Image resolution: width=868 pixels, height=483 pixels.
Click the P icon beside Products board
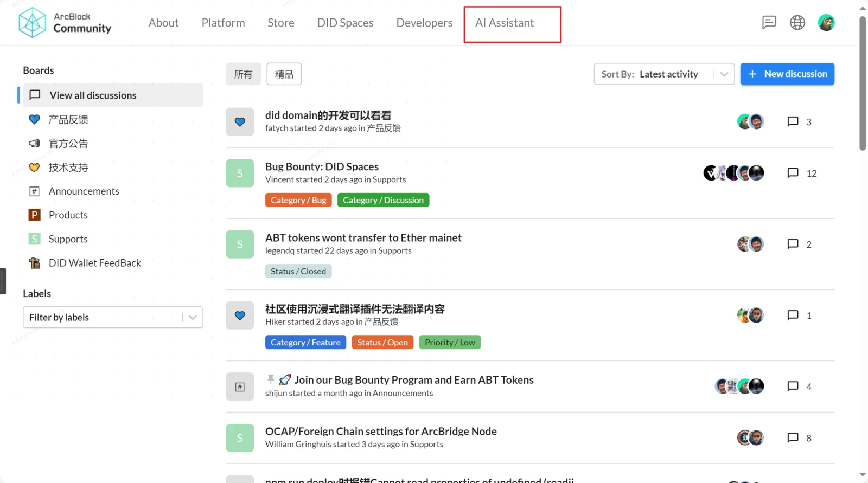34,215
